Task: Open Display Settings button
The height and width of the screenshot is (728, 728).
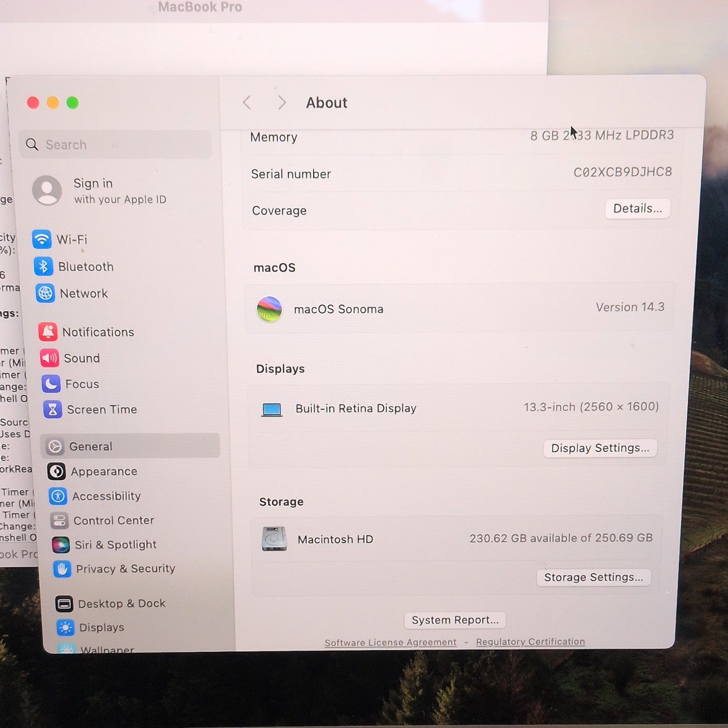Action: [x=600, y=448]
